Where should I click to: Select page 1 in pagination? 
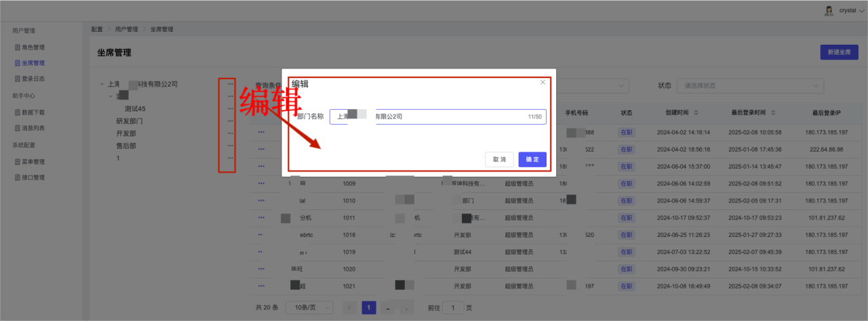pyautogui.click(x=370, y=307)
